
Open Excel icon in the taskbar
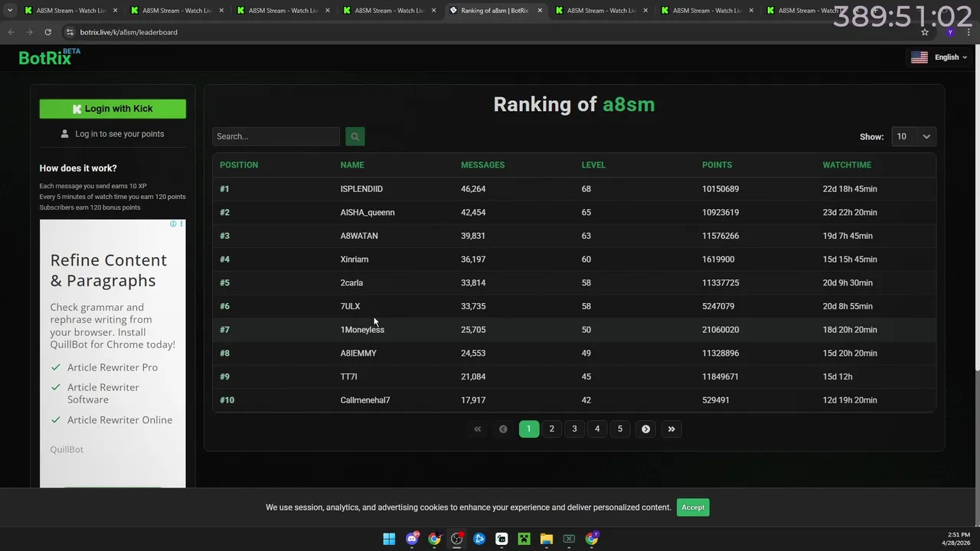569,539
